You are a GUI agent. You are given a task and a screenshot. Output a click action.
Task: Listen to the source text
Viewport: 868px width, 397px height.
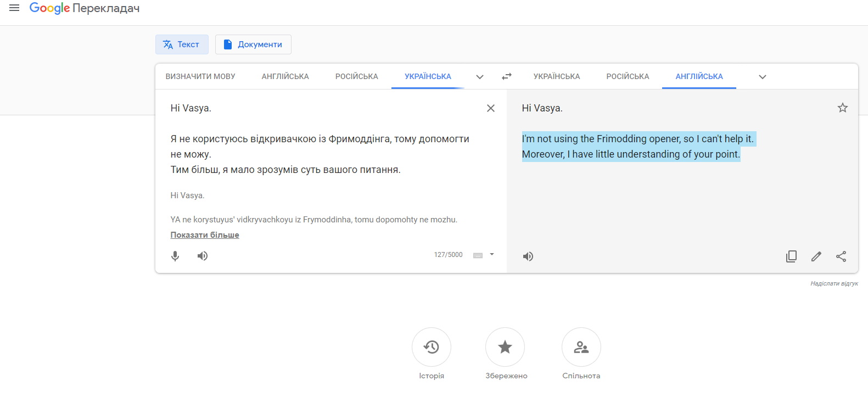tap(203, 256)
